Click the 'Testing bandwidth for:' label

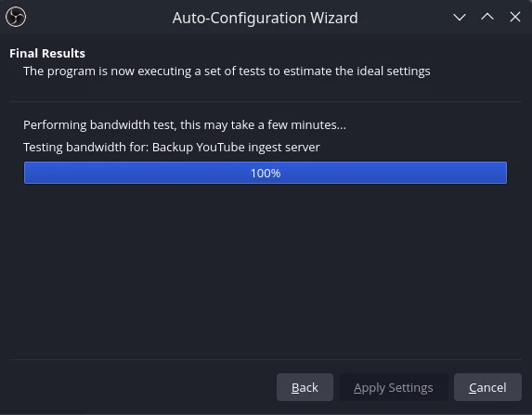(85, 148)
